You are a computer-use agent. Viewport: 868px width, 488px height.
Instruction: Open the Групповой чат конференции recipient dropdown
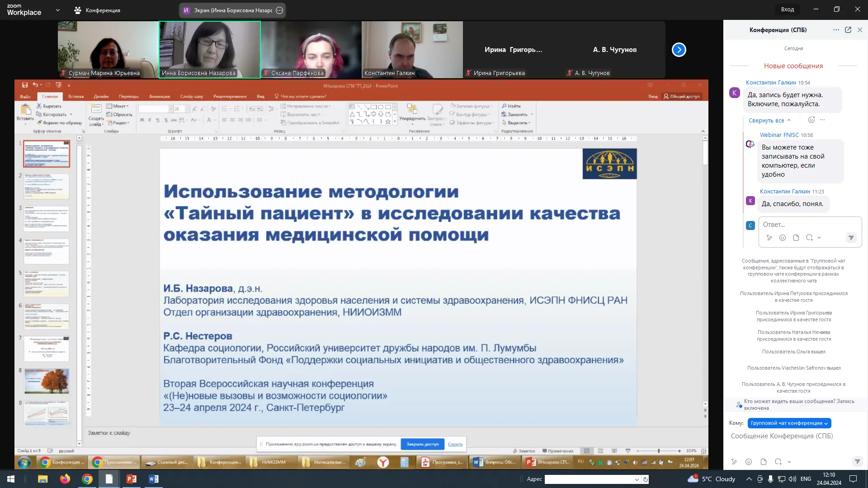click(x=789, y=423)
